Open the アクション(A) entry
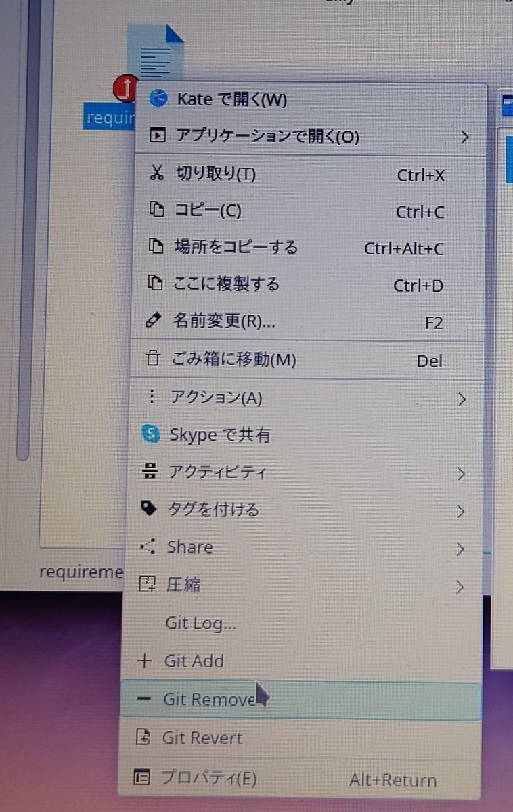 pyautogui.click(x=307, y=398)
